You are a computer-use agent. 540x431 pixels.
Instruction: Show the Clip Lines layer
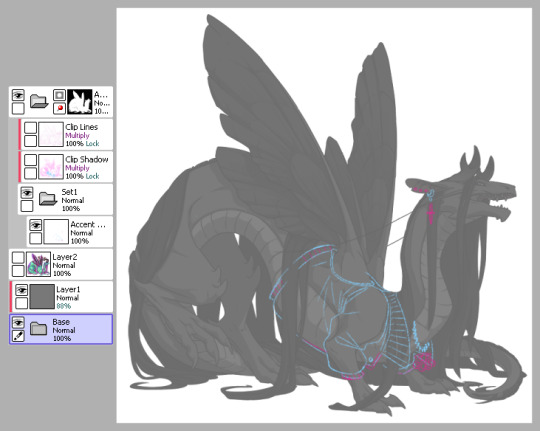point(30,127)
